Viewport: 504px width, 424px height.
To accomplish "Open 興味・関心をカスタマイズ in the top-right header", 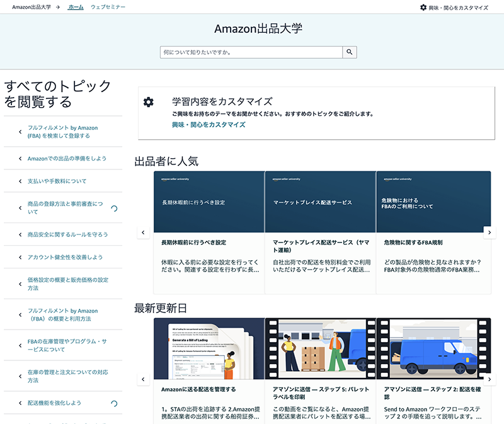I will coord(459,8).
